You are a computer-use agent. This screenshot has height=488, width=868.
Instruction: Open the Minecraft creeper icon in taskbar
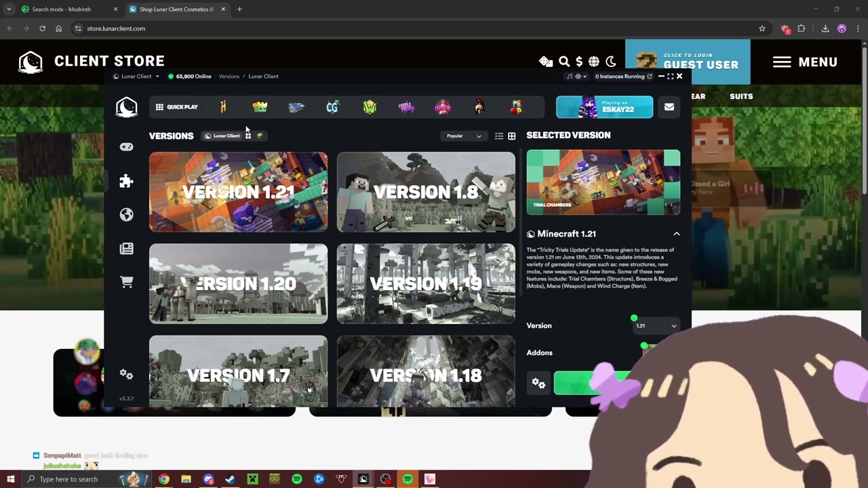pos(252,479)
